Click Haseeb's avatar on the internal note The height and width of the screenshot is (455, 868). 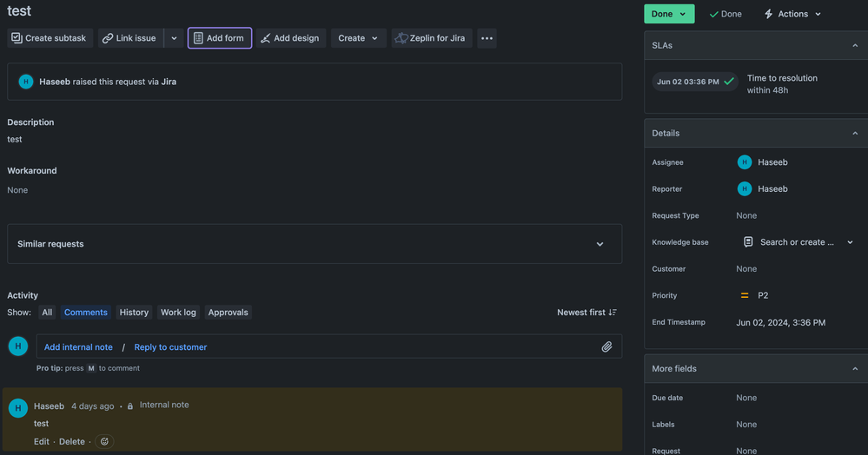(x=17, y=408)
